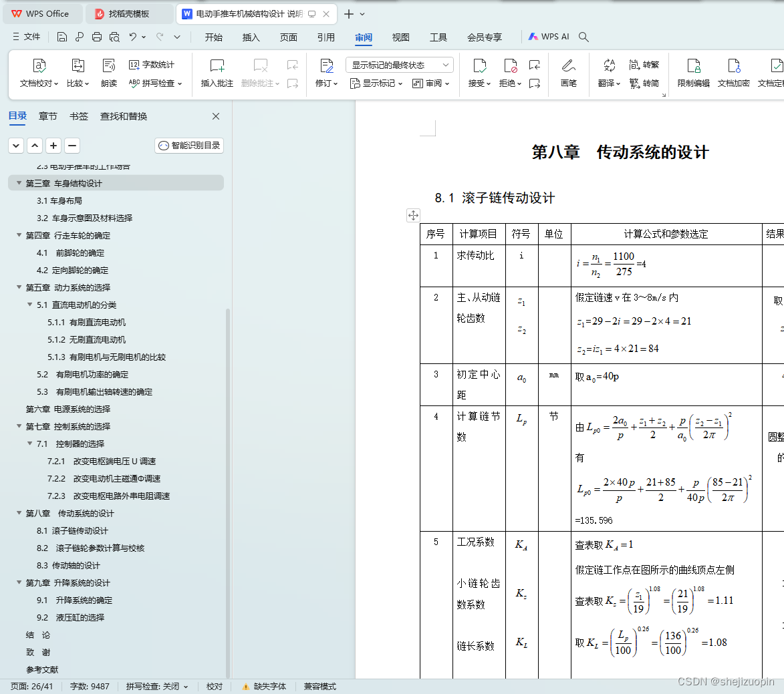Click the print preview icon

[x=114, y=37]
